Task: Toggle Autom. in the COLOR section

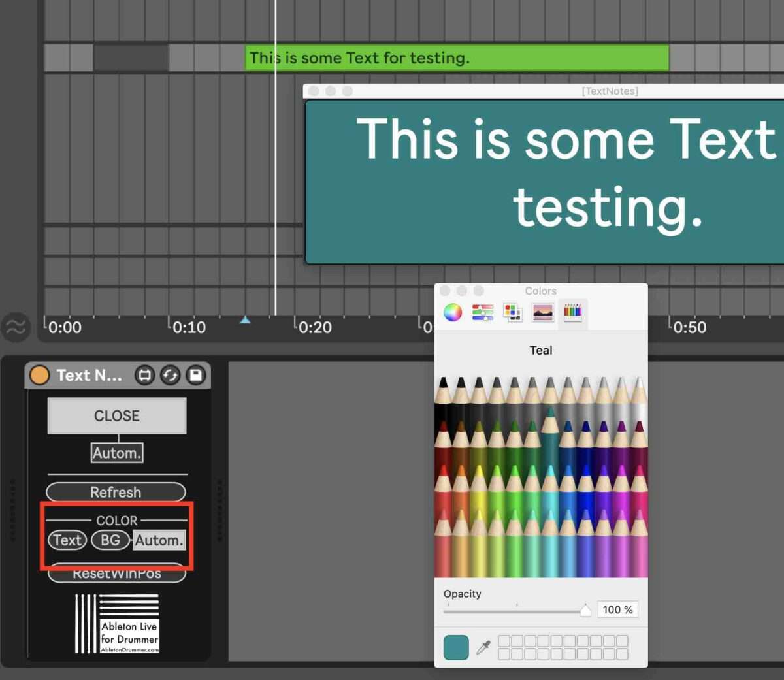Action: tap(159, 540)
